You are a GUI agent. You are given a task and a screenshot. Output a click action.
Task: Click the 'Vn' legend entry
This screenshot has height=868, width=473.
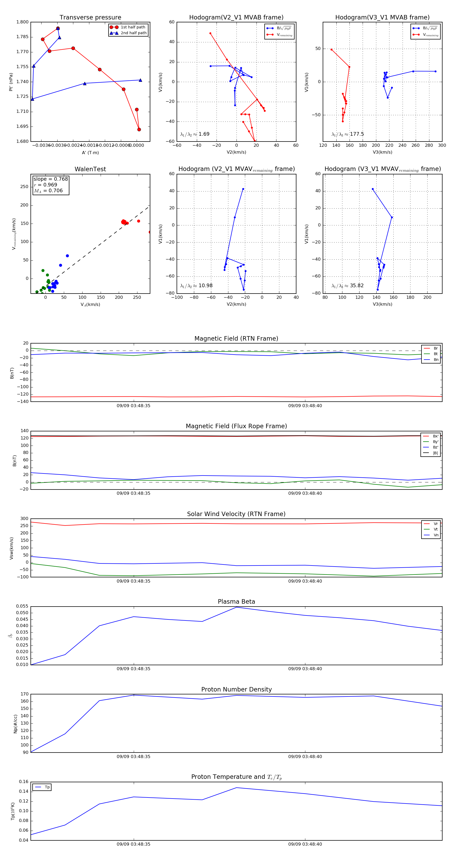(431, 535)
